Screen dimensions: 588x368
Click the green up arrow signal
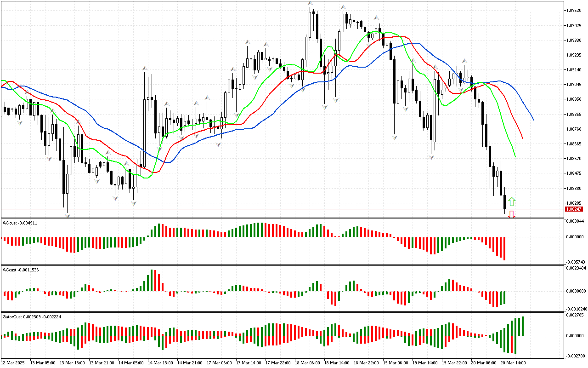(512, 201)
